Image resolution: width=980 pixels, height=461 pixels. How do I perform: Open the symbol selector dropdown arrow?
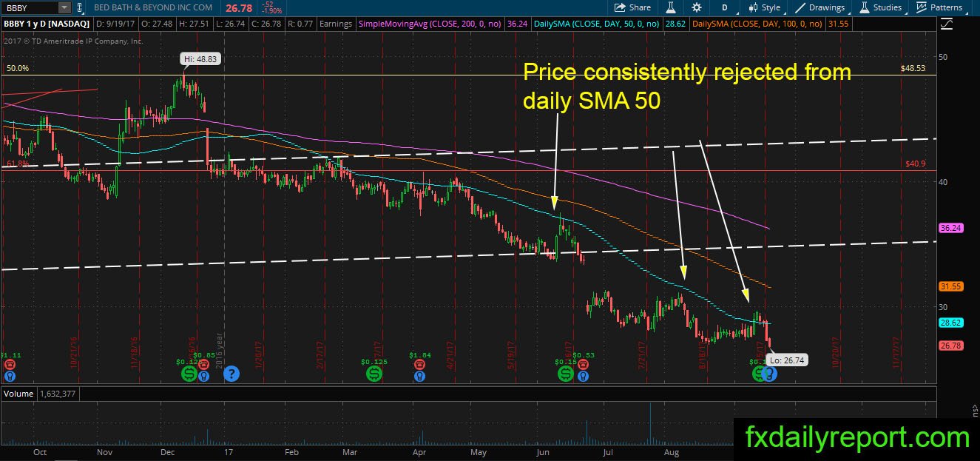point(64,7)
